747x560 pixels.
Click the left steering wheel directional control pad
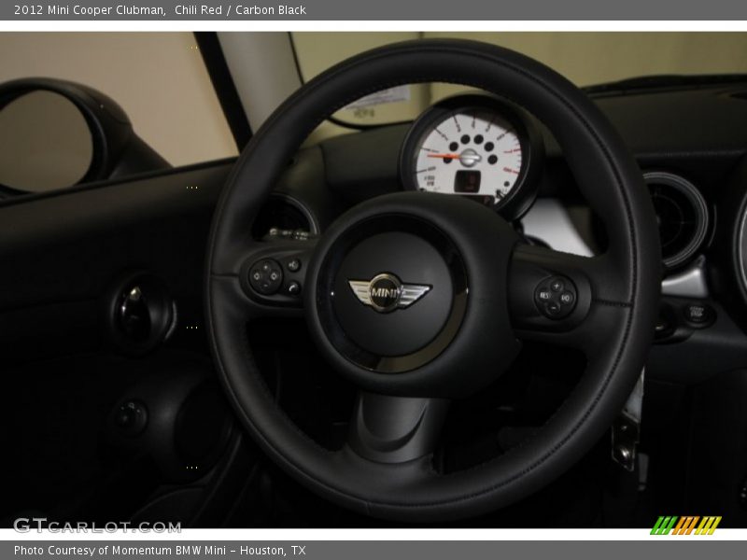(265, 276)
